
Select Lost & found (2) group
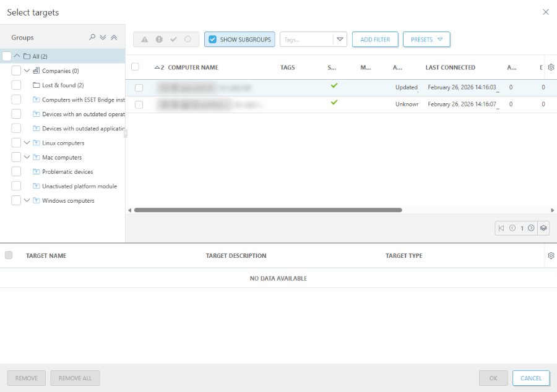(63, 85)
